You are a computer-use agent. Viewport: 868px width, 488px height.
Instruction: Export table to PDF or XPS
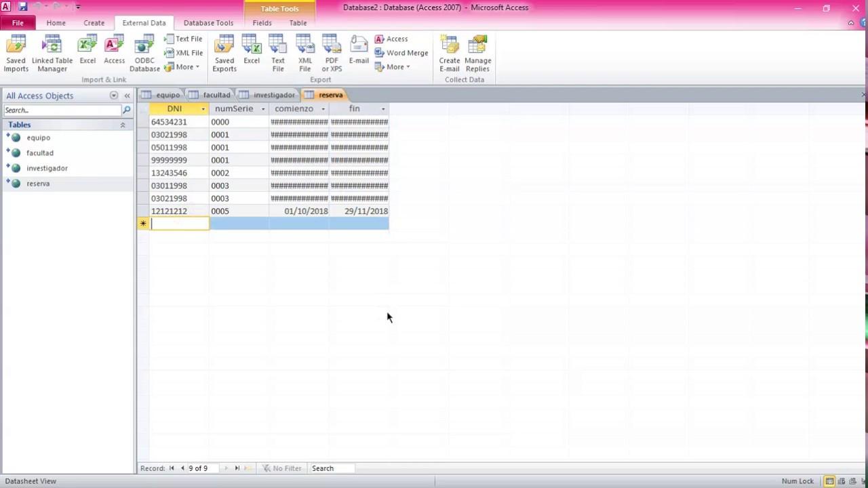332,54
